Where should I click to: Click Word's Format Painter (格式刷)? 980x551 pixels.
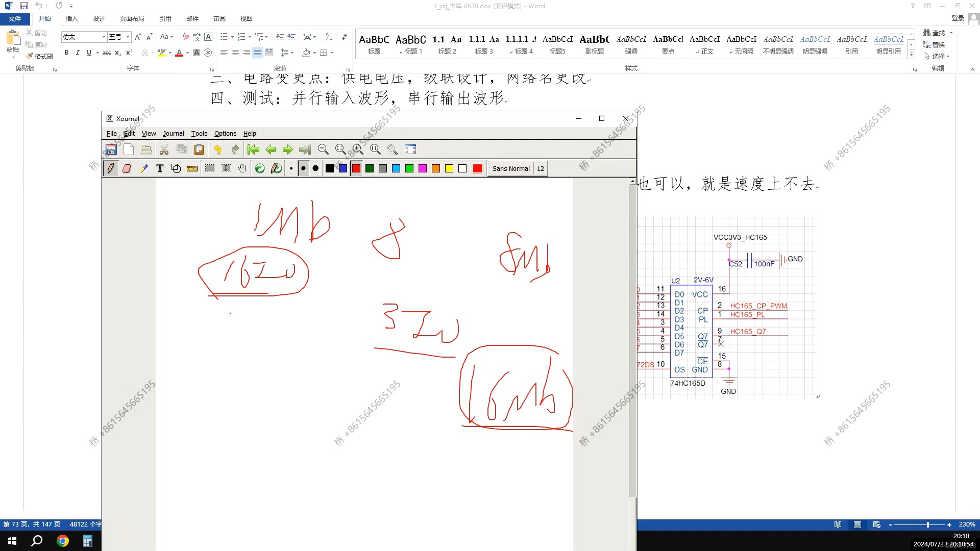(x=39, y=56)
